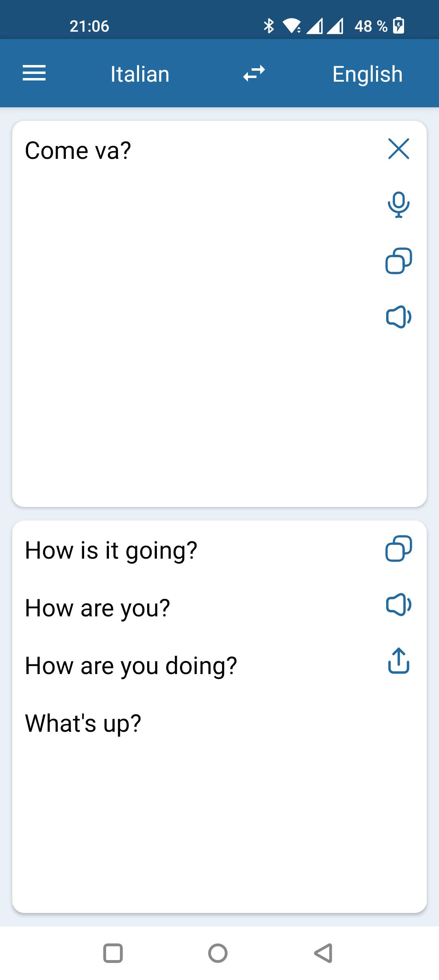This screenshot has height=980, width=439.
Task: Listen to the English translation audio
Action: point(398,605)
